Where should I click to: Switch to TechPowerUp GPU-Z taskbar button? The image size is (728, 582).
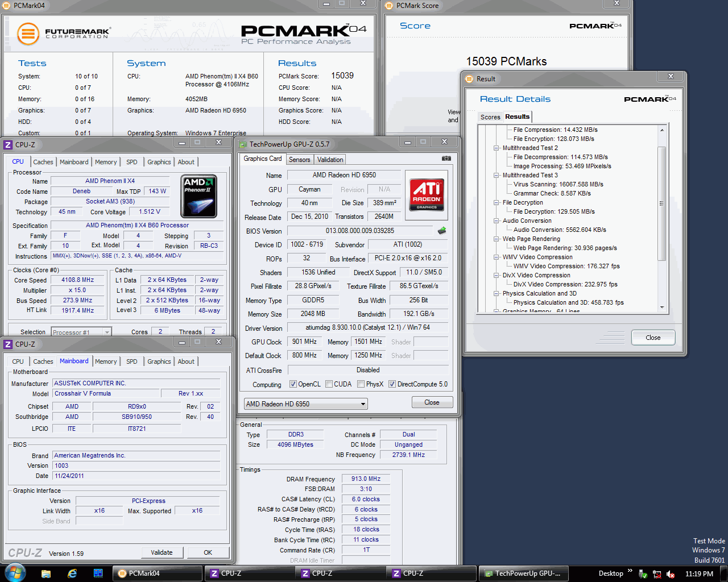point(523,573)
